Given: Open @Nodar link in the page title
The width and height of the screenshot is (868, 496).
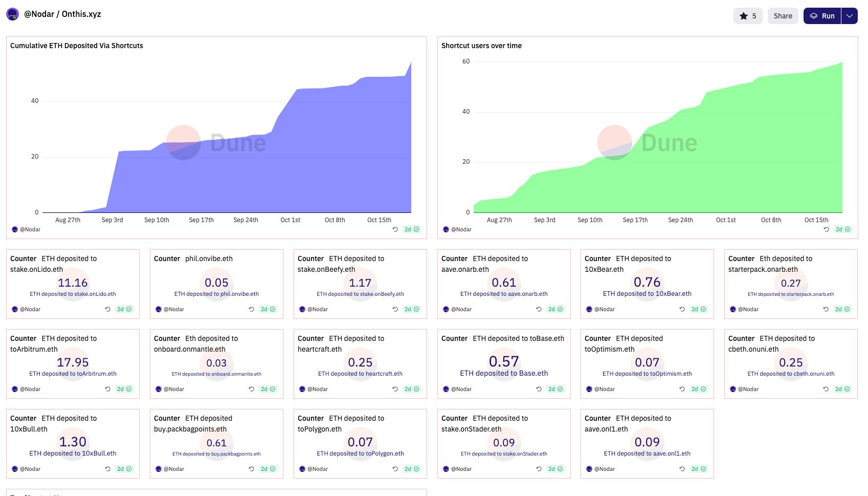Looking at the screenshot, I should pos(39,14).
